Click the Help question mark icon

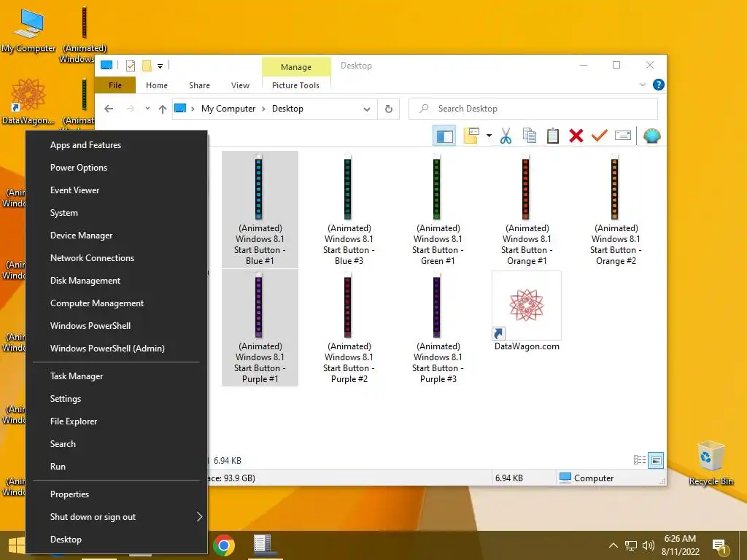[659, 85]
